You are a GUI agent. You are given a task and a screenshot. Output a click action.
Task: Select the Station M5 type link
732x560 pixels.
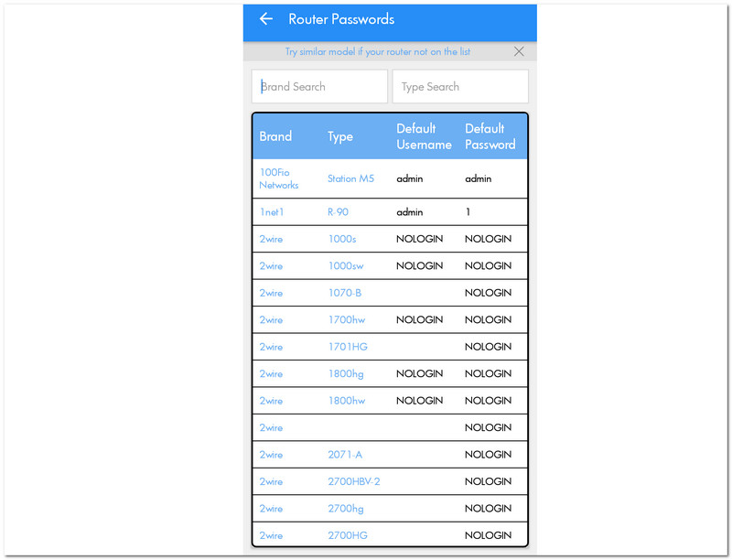pyautogui.click(x=350, y=178)
